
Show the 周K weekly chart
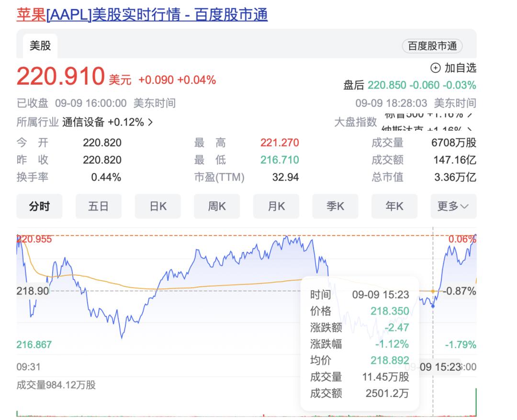point(217,206)
